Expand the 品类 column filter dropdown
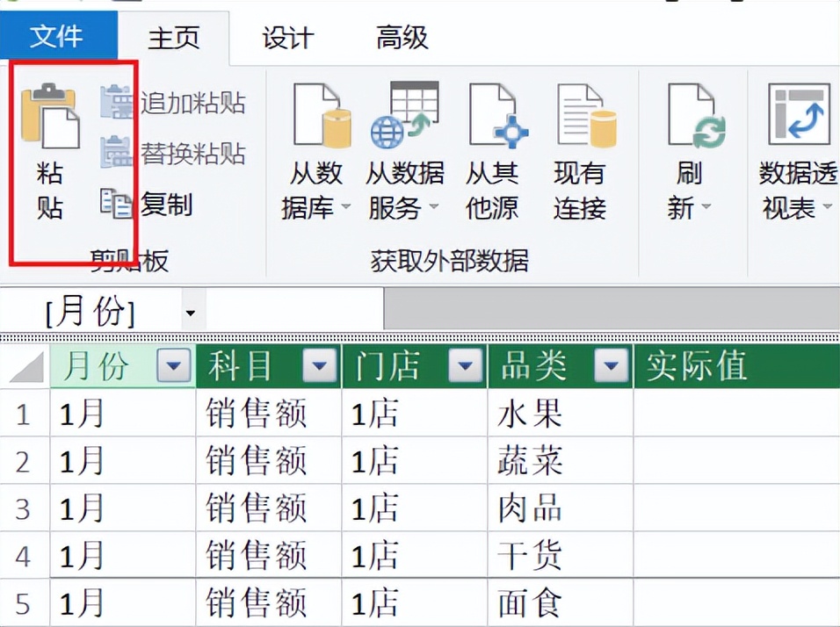The height and width of the screenshot is (627, 840). click(611, 365)
